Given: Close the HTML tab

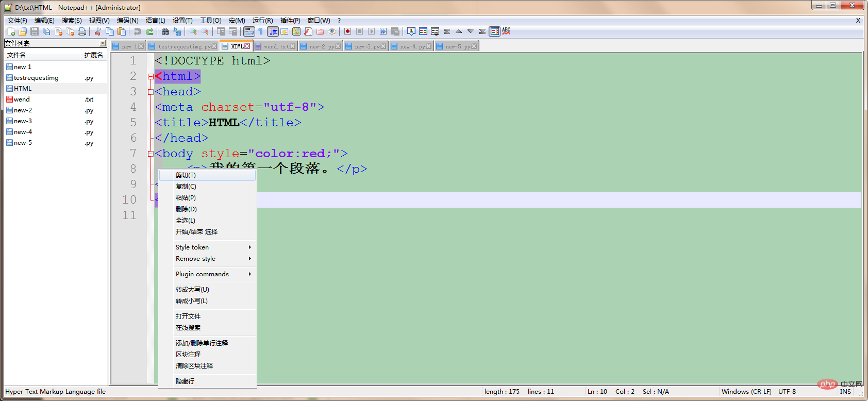Looking at the screenshot, I should [247, 46].
